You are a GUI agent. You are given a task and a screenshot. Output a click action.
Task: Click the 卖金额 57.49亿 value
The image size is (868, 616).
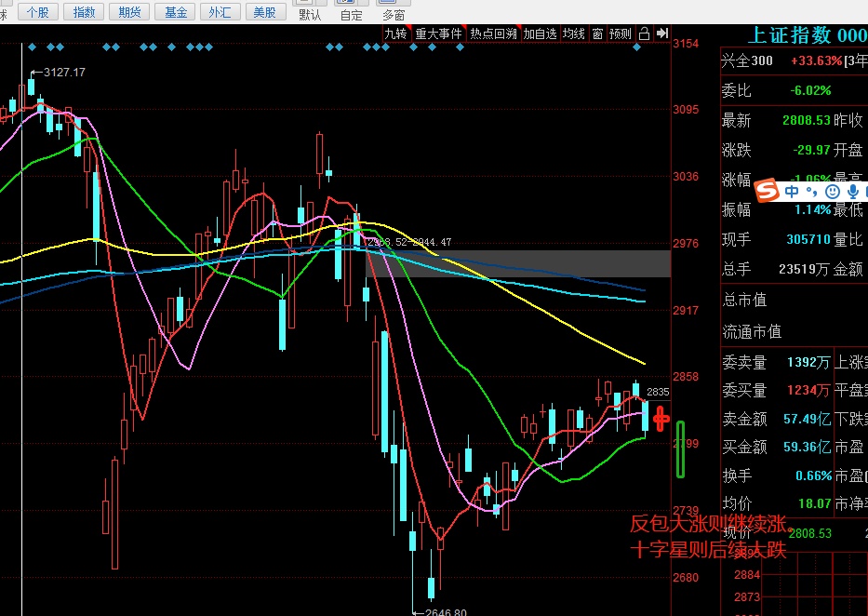point(808,419)
